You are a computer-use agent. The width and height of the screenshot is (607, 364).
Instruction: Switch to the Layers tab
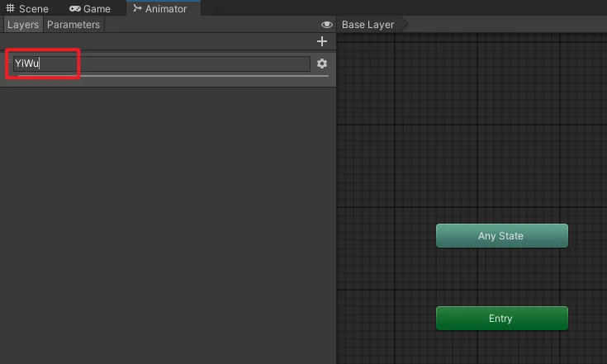pos(23,25)
